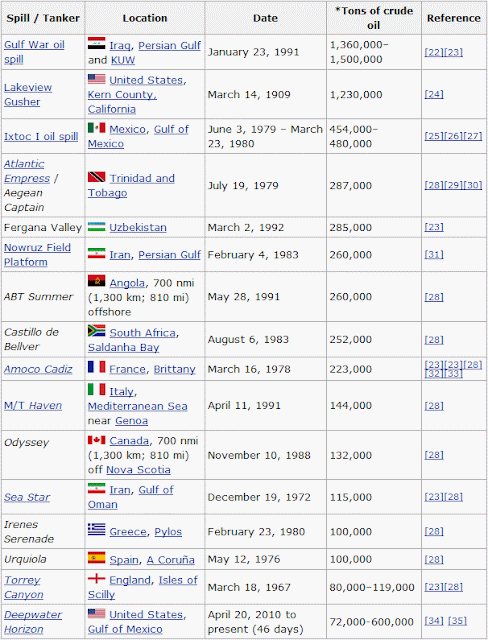
Task: Click the date 'November 10, 1988'
Action: pyautogui.click(x=259, y=455)
